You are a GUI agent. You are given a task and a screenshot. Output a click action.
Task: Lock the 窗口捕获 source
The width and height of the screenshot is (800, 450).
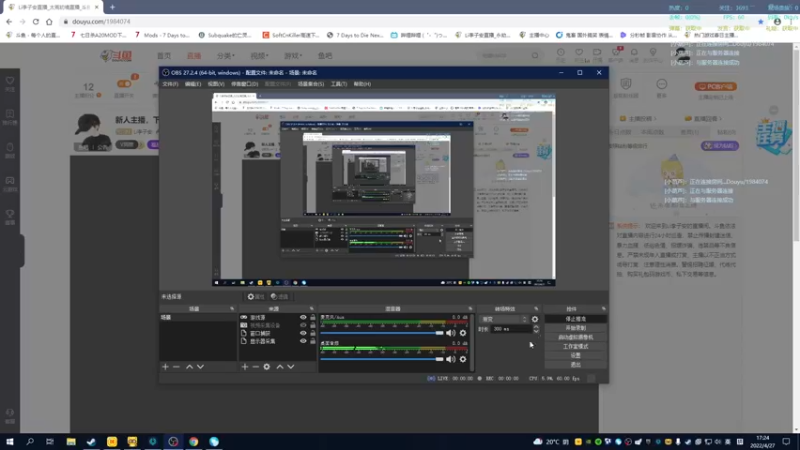tap(313, 333)
